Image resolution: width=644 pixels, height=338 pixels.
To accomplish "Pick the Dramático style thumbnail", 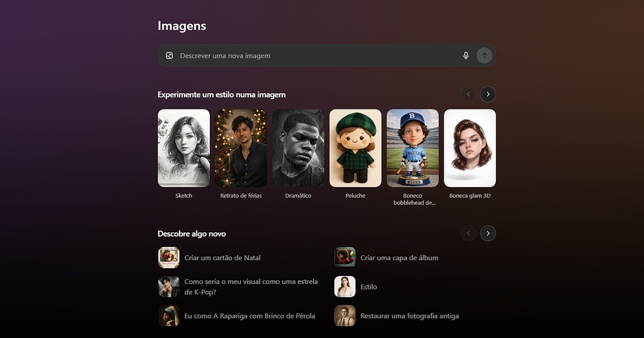I will 298,148.
